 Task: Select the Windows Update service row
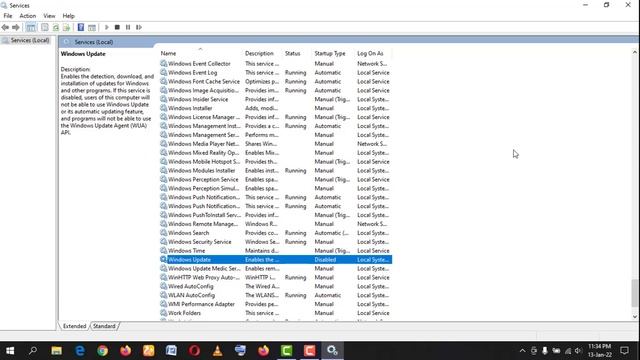(276, 260)
